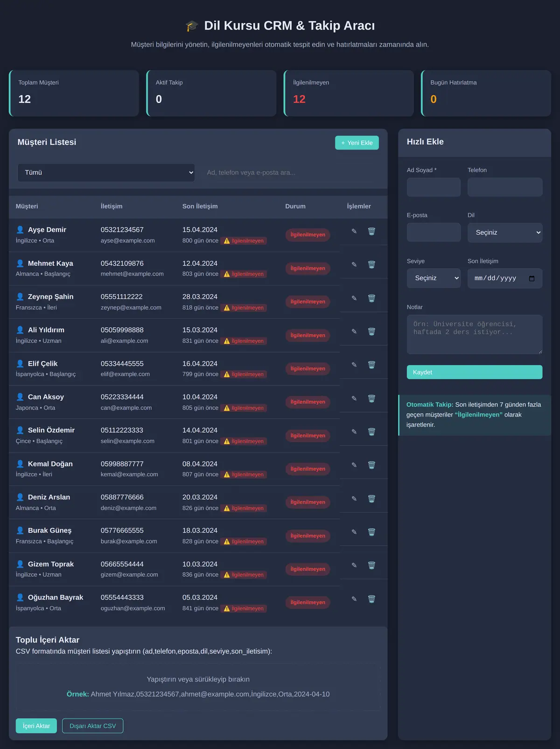This screenshot has height=749, width=560.
Task: Edit Ayşe Demir's record with pencil icon
Action: click(354, 231)
